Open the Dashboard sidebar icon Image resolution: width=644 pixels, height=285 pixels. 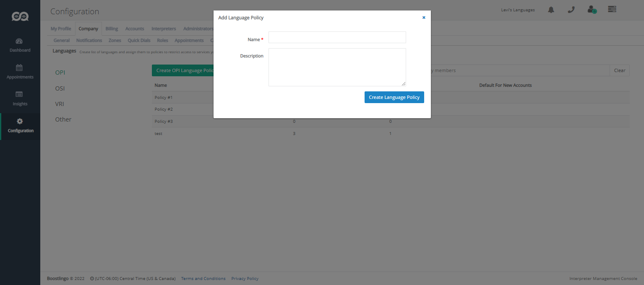point(20,41)
